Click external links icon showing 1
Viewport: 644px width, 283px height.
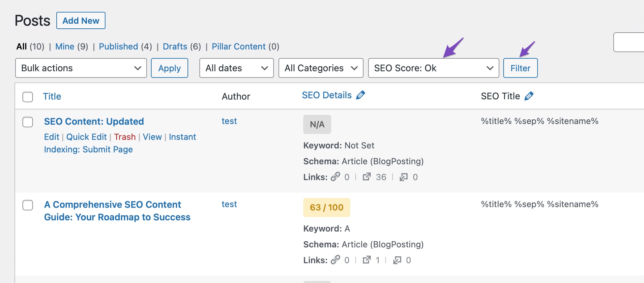tap(366, 260)
